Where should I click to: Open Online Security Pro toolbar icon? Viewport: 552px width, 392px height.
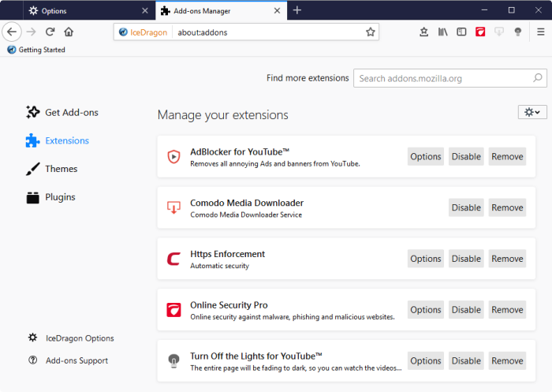point(479,32)
